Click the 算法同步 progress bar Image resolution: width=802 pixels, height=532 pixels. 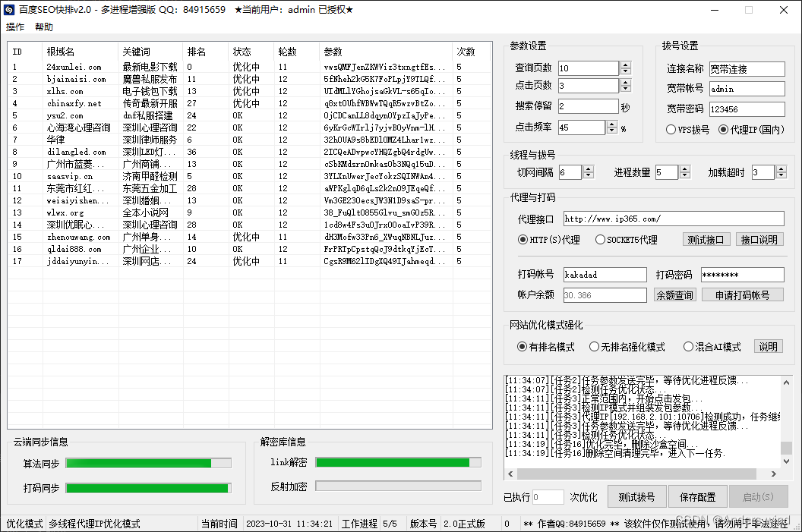pyautogui.click(x=149, y=463)
